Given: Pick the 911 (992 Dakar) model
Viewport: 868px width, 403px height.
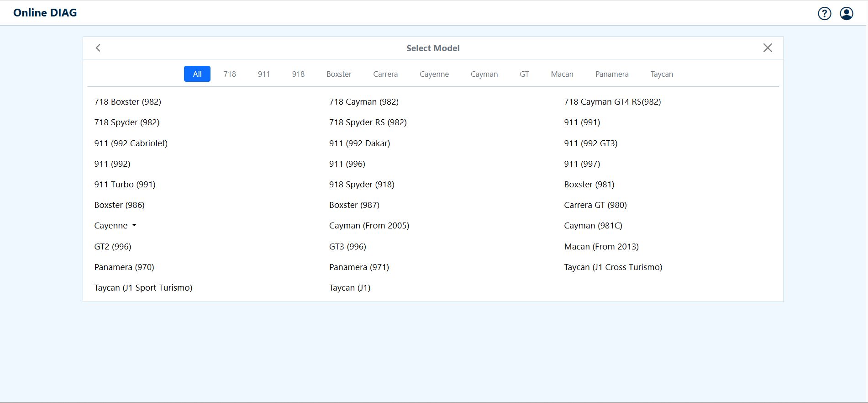Looking at the screenshot, I should pyautogui.click(x=359, y=143).
